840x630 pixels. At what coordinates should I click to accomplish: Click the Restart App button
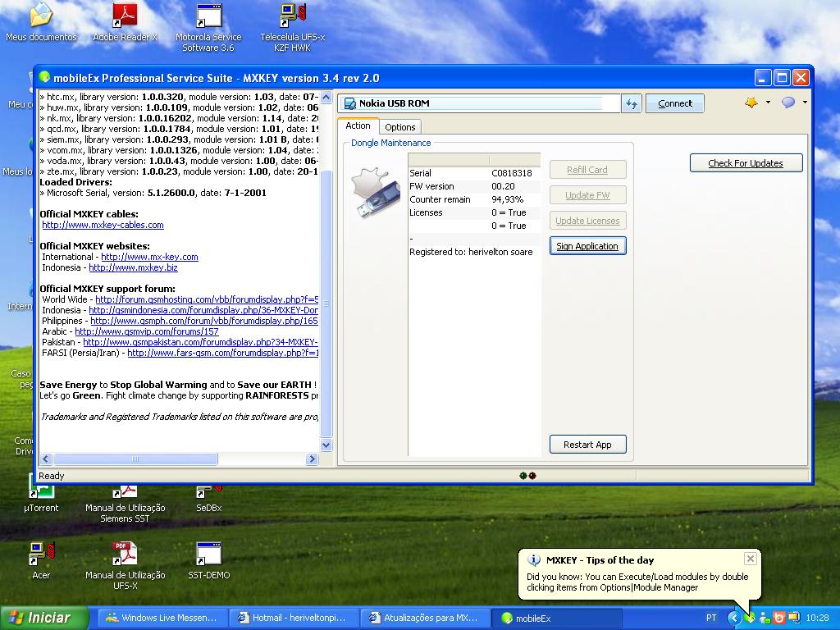(x=587, y=445)
